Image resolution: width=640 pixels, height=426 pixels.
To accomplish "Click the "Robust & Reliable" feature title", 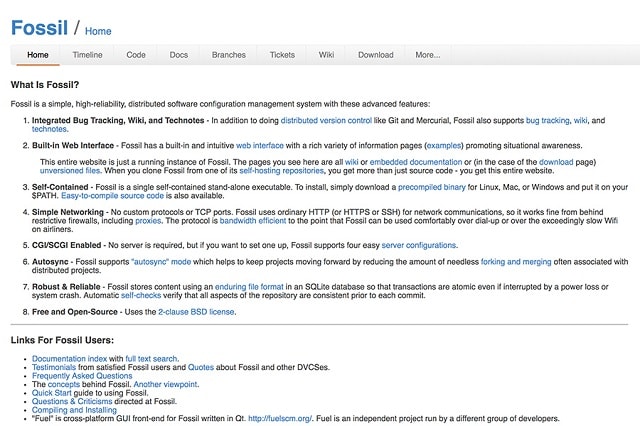I will 66,287.
